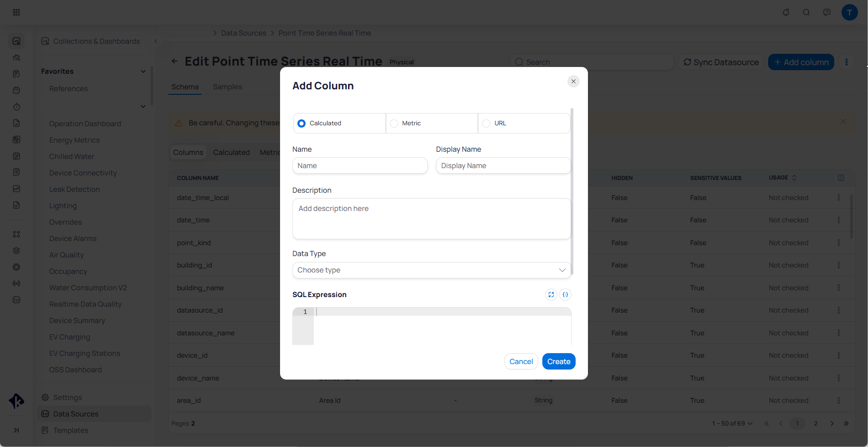Go to next page arrow
The width and height of the screenshot is (868, 447).
click(x=832, y=423)
